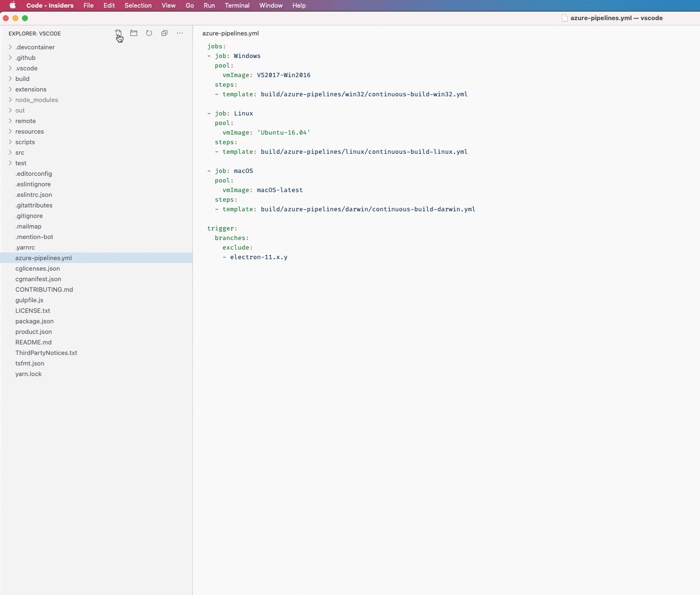Click the azure-pipelines.yml file icon in the title bar
Viewport: 700px width, 595px height.
pos(565,18)
